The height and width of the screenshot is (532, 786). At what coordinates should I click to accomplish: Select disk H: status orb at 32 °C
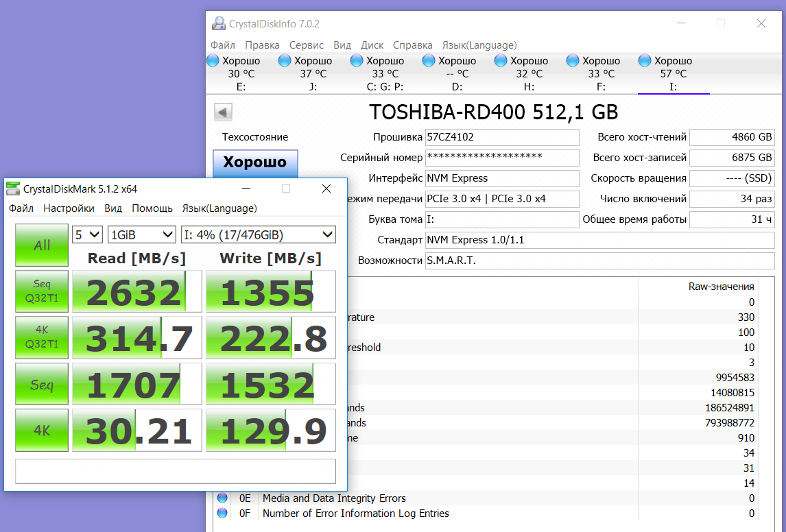point(500,60)
